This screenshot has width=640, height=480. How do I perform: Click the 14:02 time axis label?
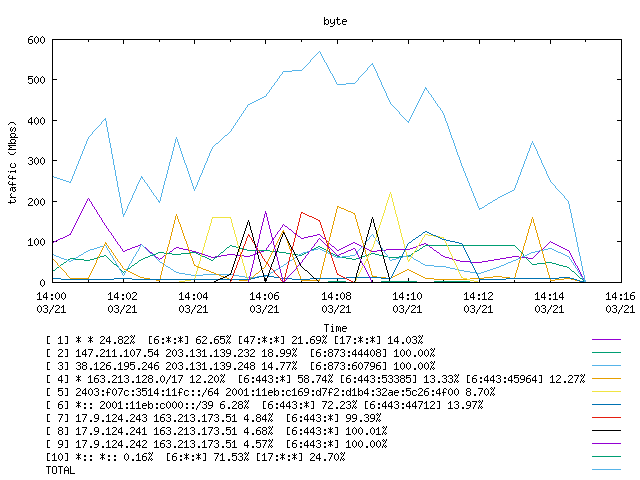[x=122, y=296]
